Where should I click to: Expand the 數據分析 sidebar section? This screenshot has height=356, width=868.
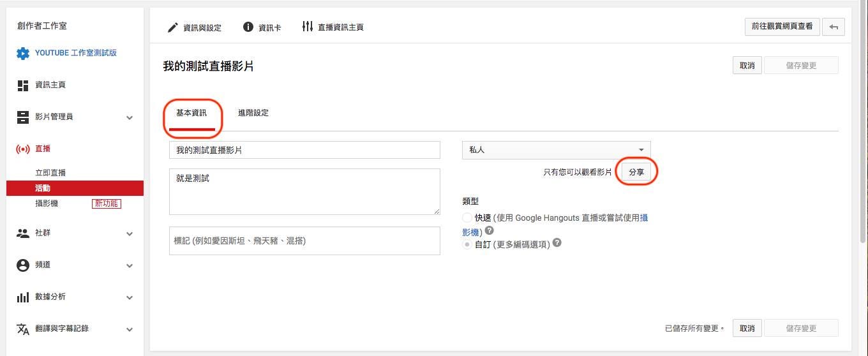(130, 297)
